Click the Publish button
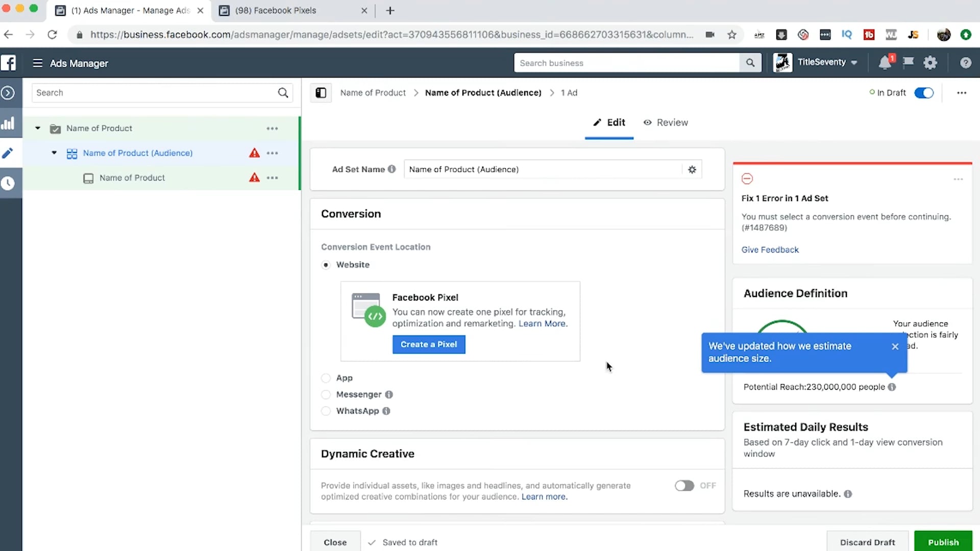Screen dimensions: 980x551 coord(943,542)
